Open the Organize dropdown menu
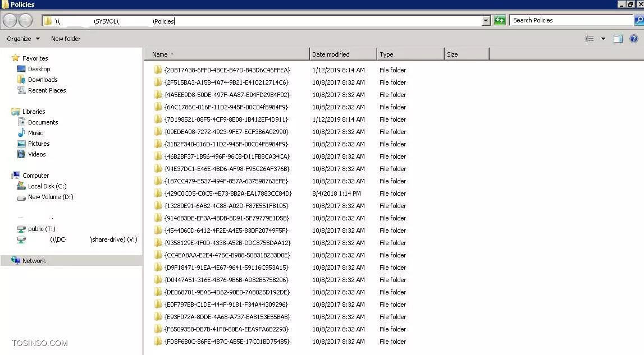The width and height of the screenshot is (644, 355). (24, 39)
